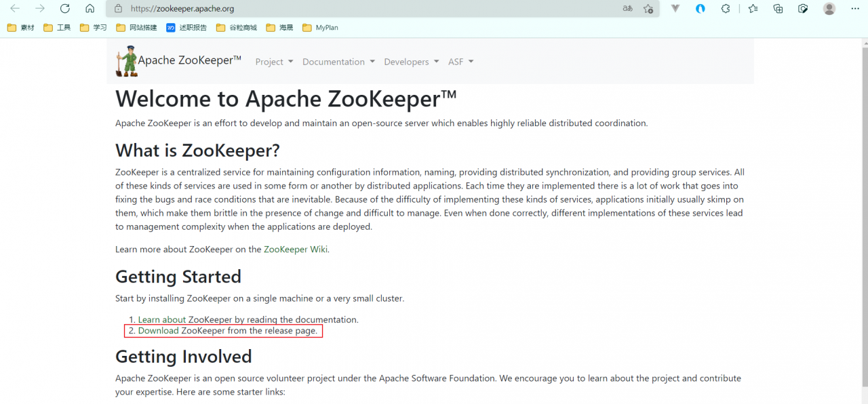Open the Extensions puzzle menu
This screenshot has height=404, width=868.
(726, 9)
